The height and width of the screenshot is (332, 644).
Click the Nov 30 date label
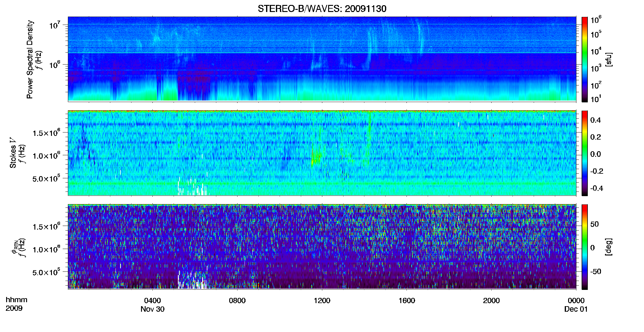[x=152, y=309]
